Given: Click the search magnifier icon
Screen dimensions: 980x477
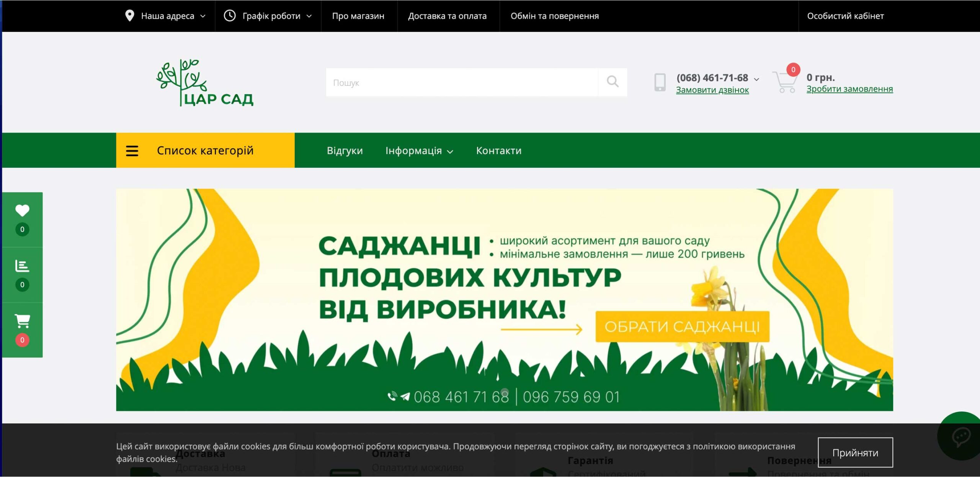Looking at the screenshot, I should pos(612,82).
